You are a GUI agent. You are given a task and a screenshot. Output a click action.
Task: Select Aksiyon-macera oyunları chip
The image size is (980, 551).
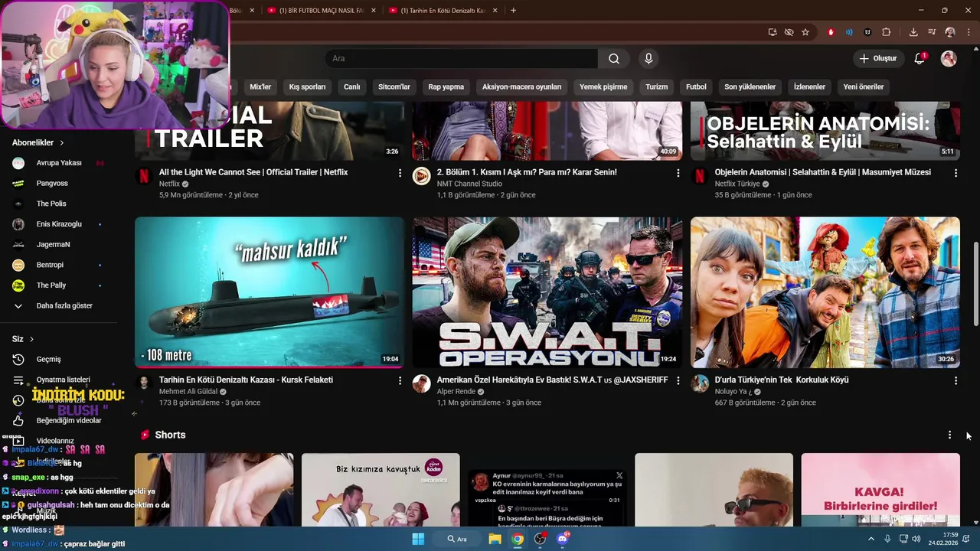(x=521, y=86)
